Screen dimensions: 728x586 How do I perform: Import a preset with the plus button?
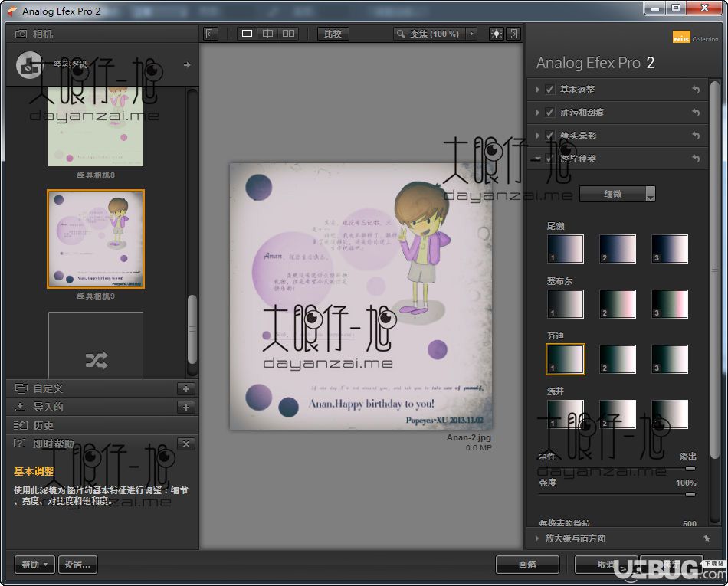click(185, 408)
